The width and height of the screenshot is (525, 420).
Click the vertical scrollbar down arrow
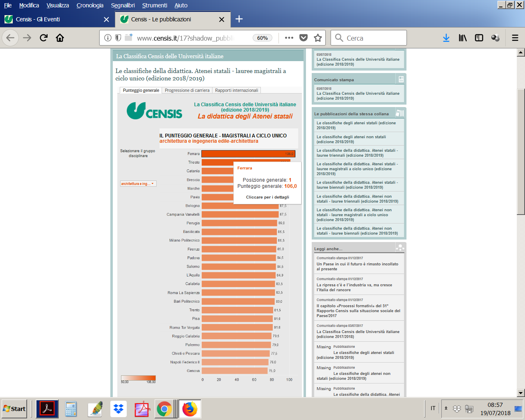pyautogui.click(x=521, y=393)
